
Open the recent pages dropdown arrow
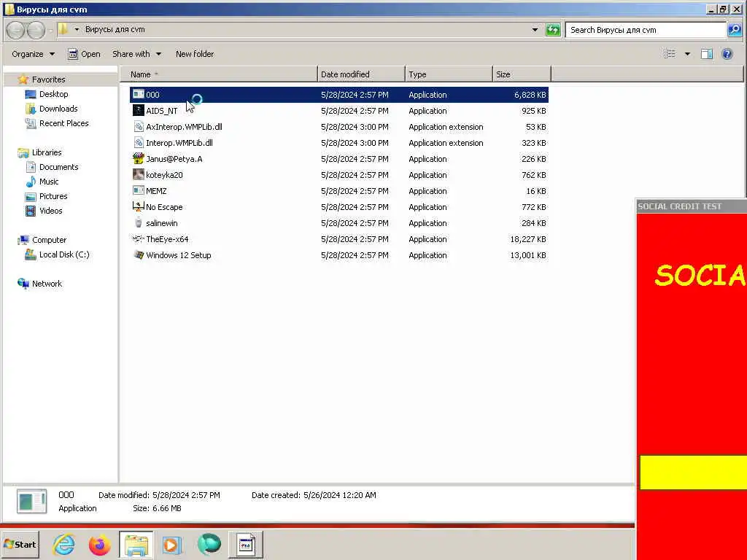[x=50, y=31]
